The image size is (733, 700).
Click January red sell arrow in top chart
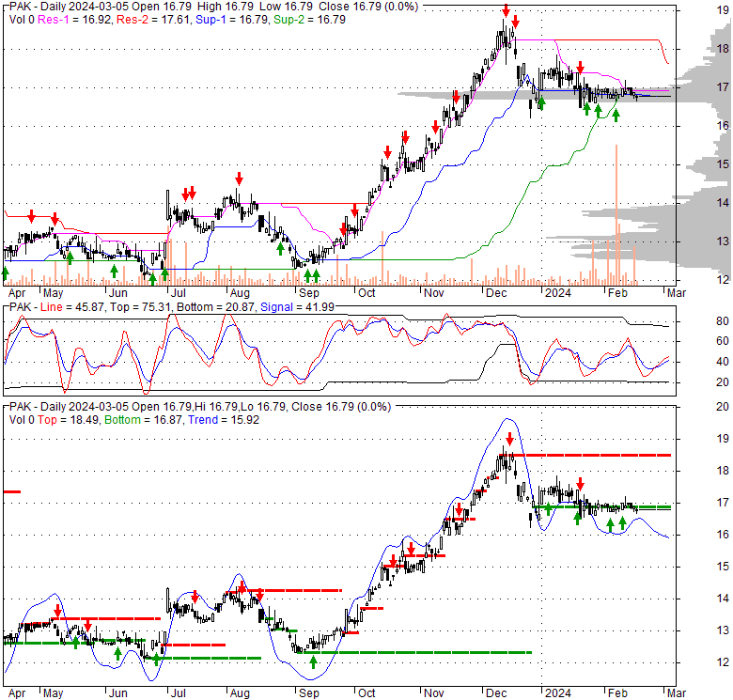(580, 67)
